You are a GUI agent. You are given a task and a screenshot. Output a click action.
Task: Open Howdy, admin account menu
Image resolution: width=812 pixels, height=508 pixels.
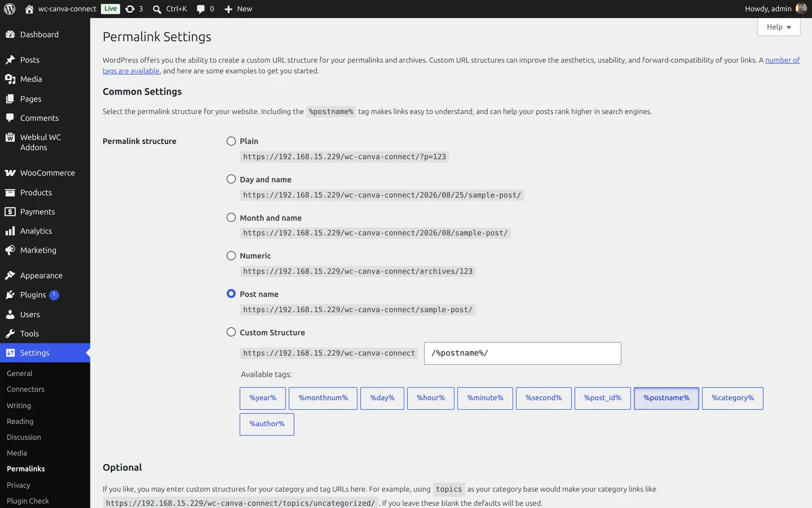coord(775,9)
